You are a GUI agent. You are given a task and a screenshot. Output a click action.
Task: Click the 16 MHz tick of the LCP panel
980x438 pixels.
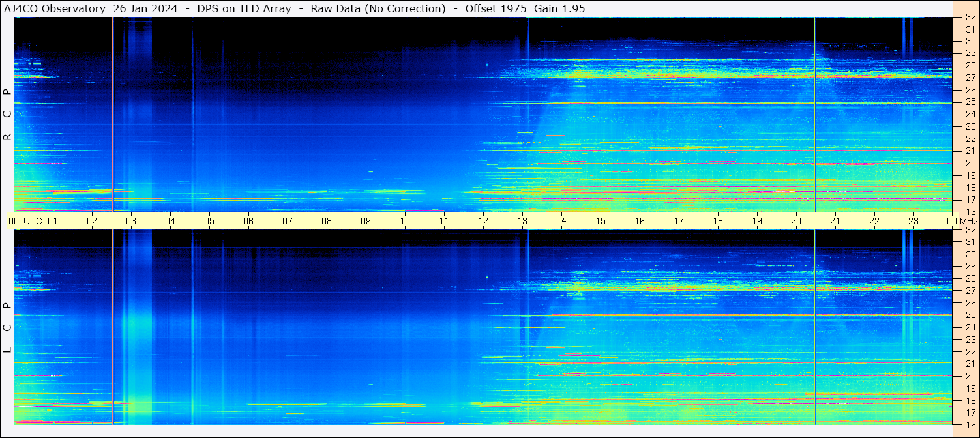point(970,424)
